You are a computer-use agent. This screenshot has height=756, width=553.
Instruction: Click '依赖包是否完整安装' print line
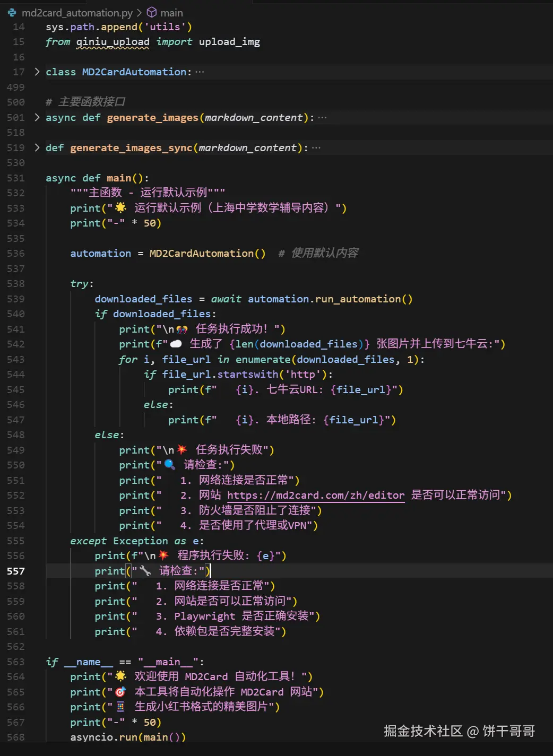[x=191, y=631]
